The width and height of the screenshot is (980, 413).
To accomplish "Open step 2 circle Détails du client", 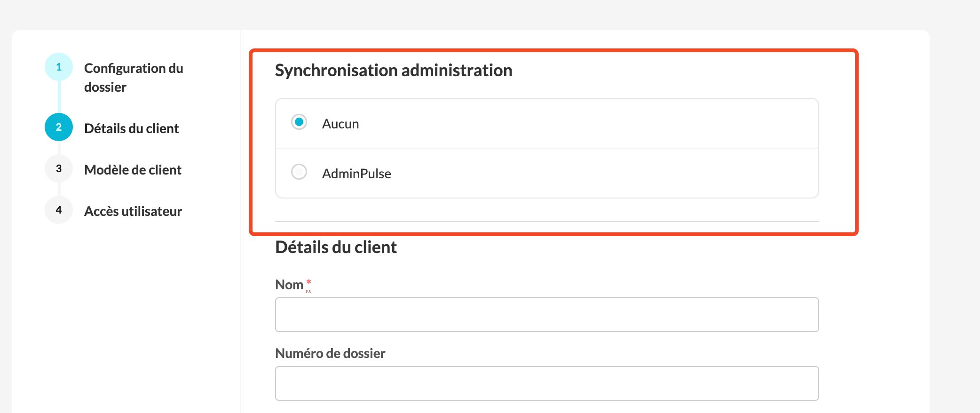I will (59, 127).
